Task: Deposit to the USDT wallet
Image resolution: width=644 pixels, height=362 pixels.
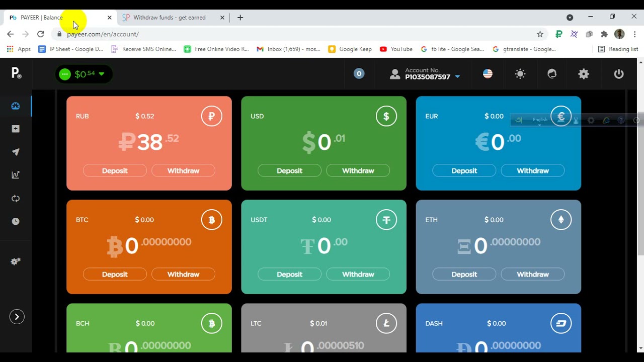Action: click(289, 275)
